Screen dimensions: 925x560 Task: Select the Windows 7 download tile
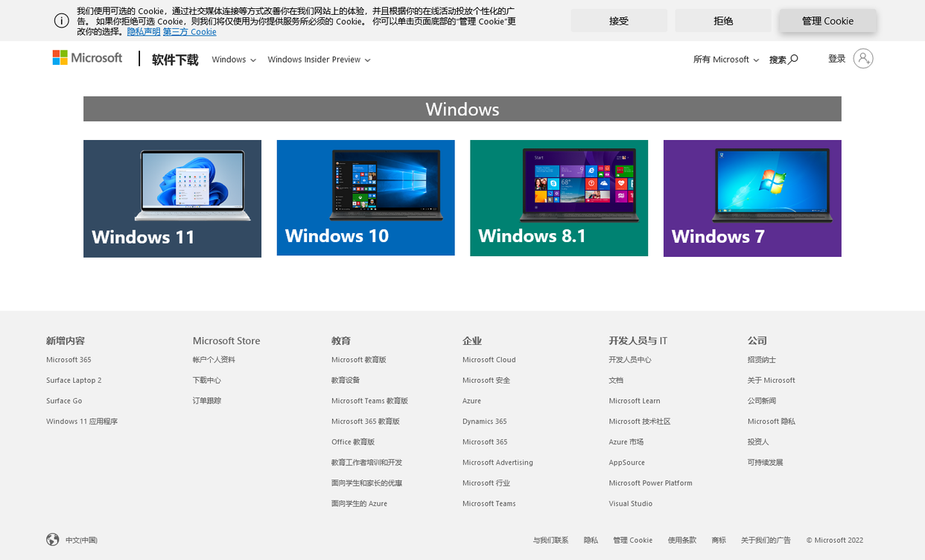[x=752, y=198]
